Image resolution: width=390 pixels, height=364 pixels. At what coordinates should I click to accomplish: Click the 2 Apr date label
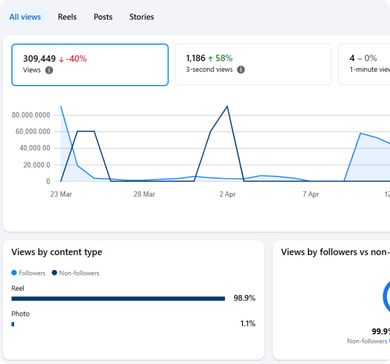228,194
